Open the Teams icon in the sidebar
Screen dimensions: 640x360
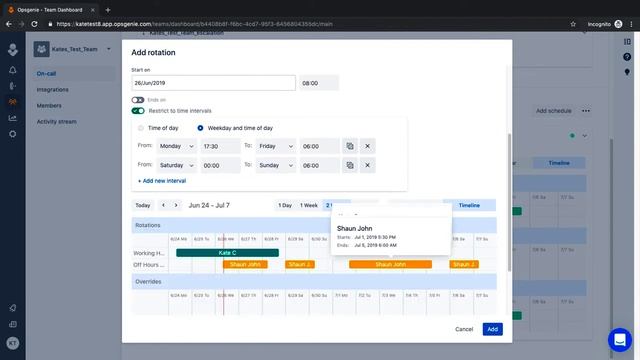point(13,102)
